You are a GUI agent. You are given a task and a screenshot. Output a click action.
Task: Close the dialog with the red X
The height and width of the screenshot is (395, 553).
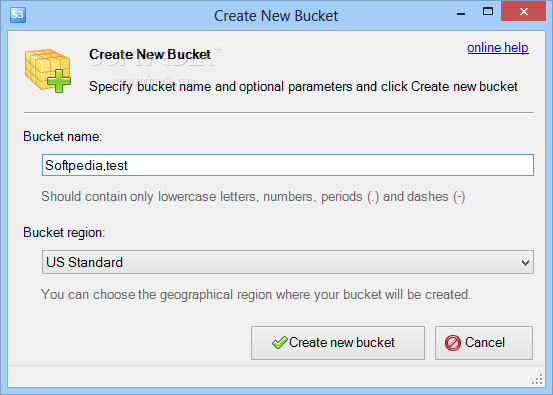pyautogui.click(x=524, y=12)
